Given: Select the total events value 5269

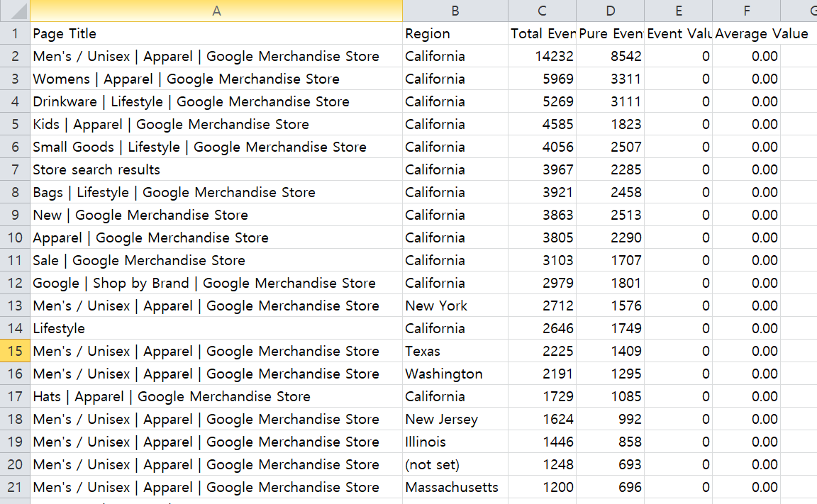Looking at the screenshot, I should point(542,101).
